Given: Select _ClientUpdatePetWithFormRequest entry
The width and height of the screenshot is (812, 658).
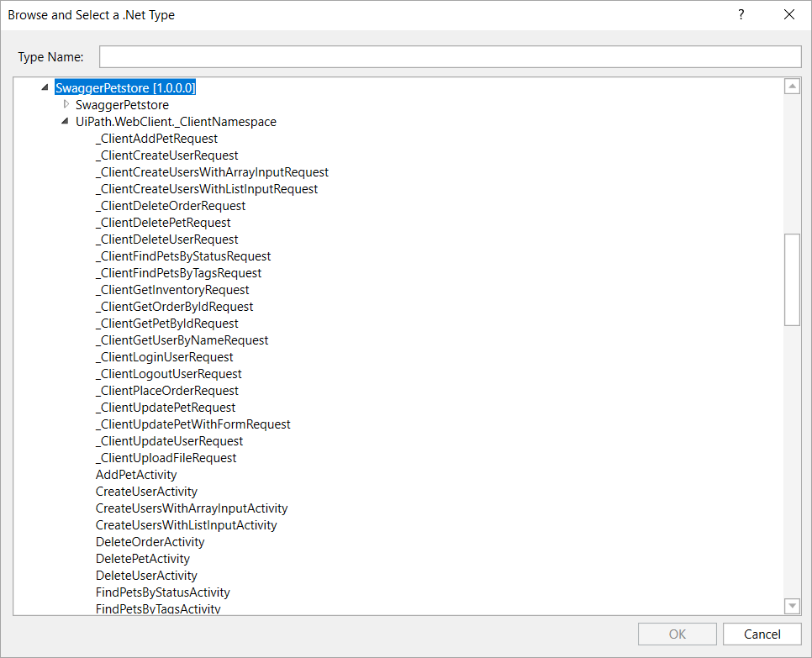Looking at the screenshot, I should (193, 424).
